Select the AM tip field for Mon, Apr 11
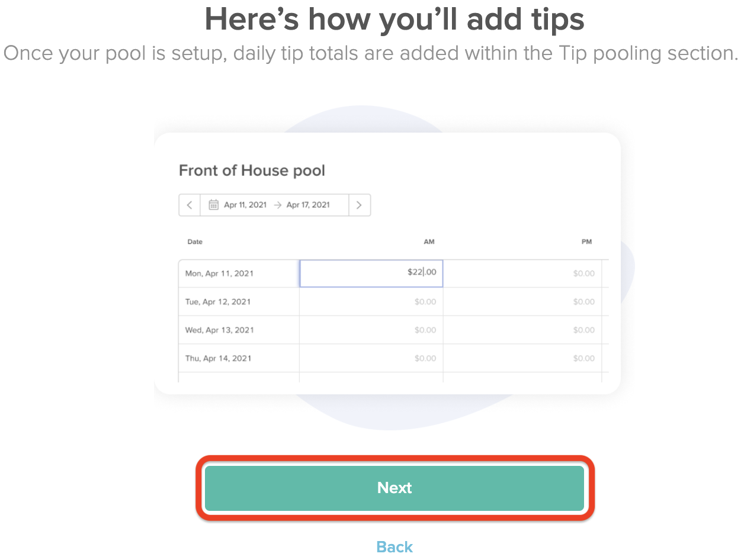744x560 pixels. click(x=371, y=273)
